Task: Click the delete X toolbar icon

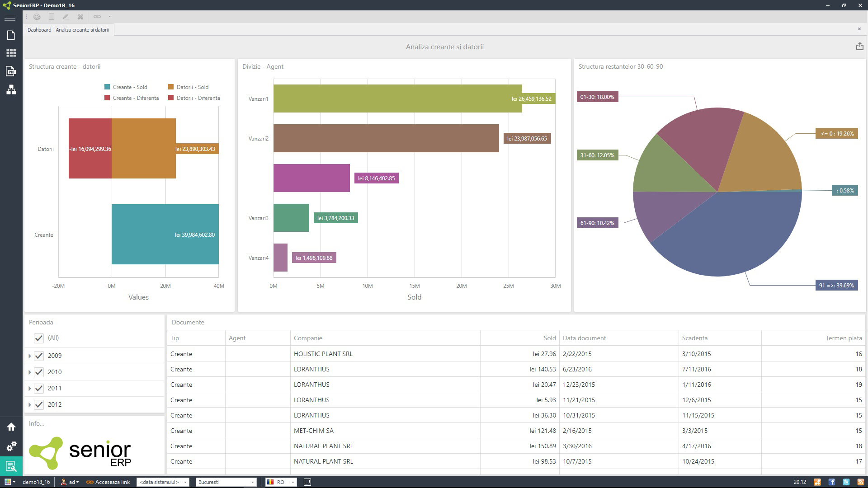Action: [80, 17]
